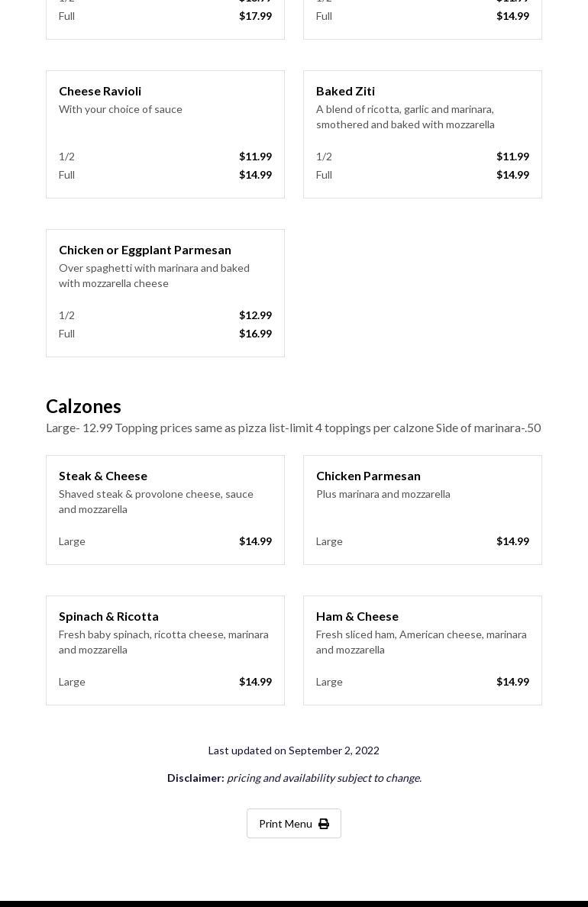This screenshot has height=907, width=588.
Task: Click the calzone topping prices note
Action: pyautogui.click(x=293, y=428)
